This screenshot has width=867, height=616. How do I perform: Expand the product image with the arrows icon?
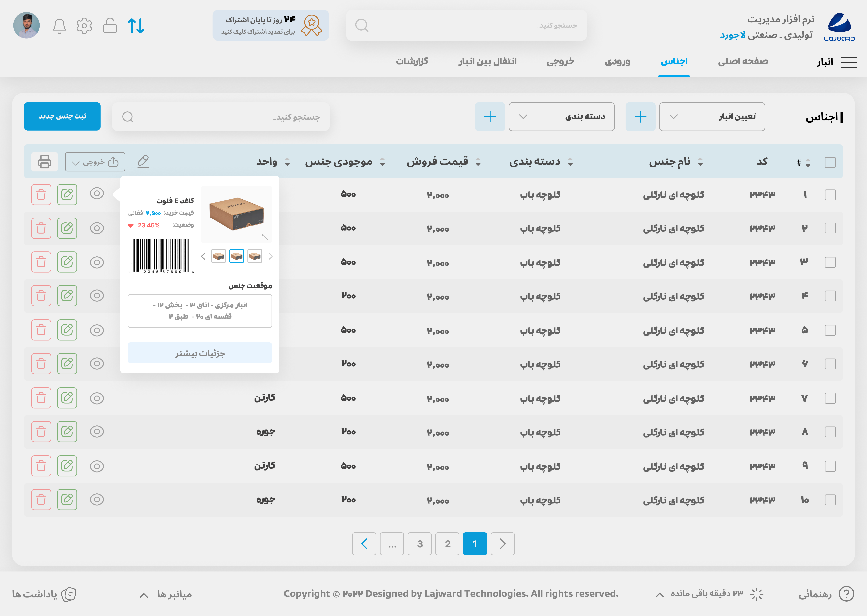[265, 237]
